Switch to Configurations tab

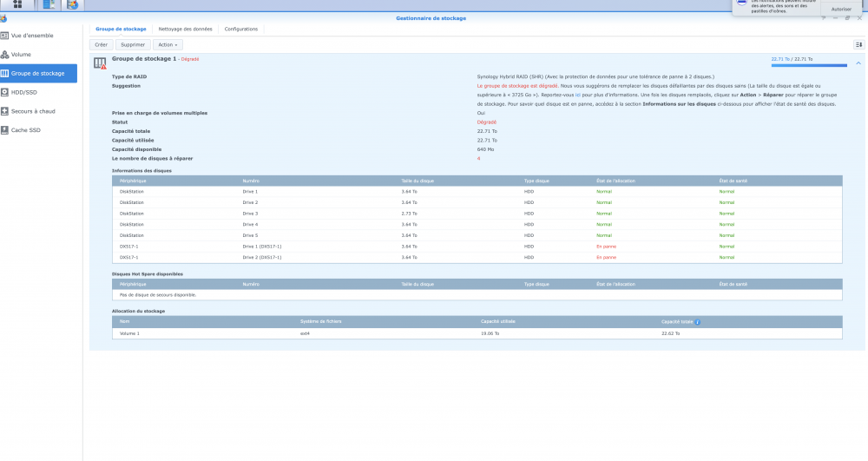pyautogui.click(x=240, y=29)
